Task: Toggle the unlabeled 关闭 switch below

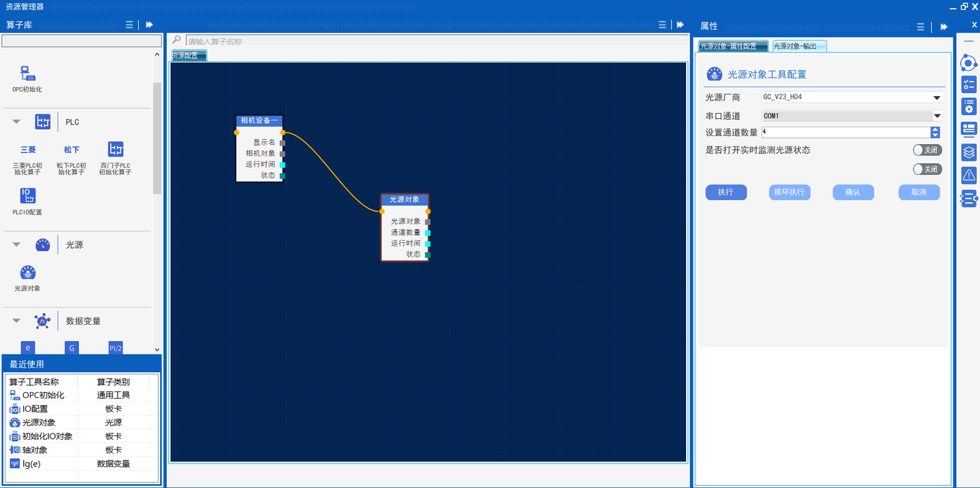Action: [x=927, y=169]
